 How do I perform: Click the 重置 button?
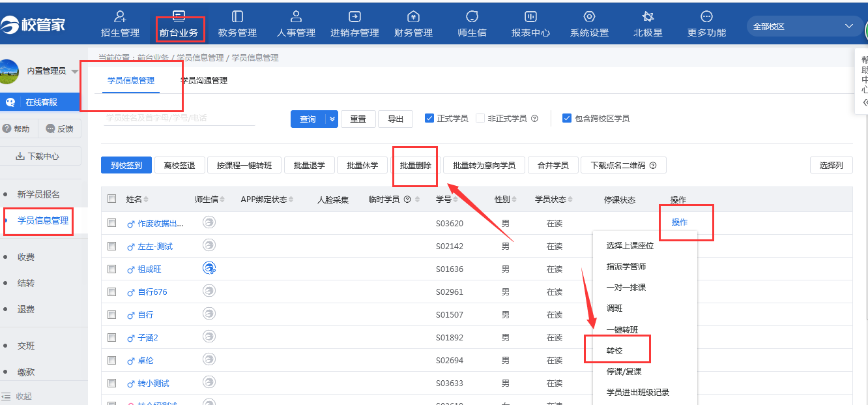pos(358,119)
